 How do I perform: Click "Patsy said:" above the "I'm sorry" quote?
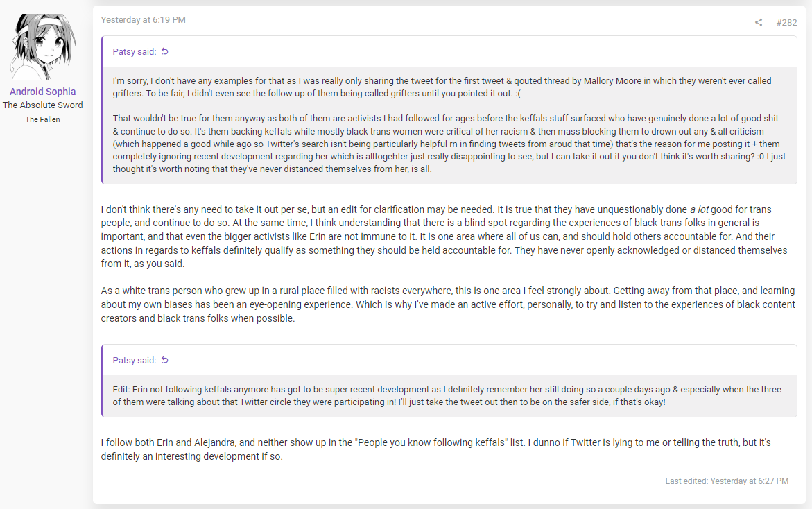[135, 51]
